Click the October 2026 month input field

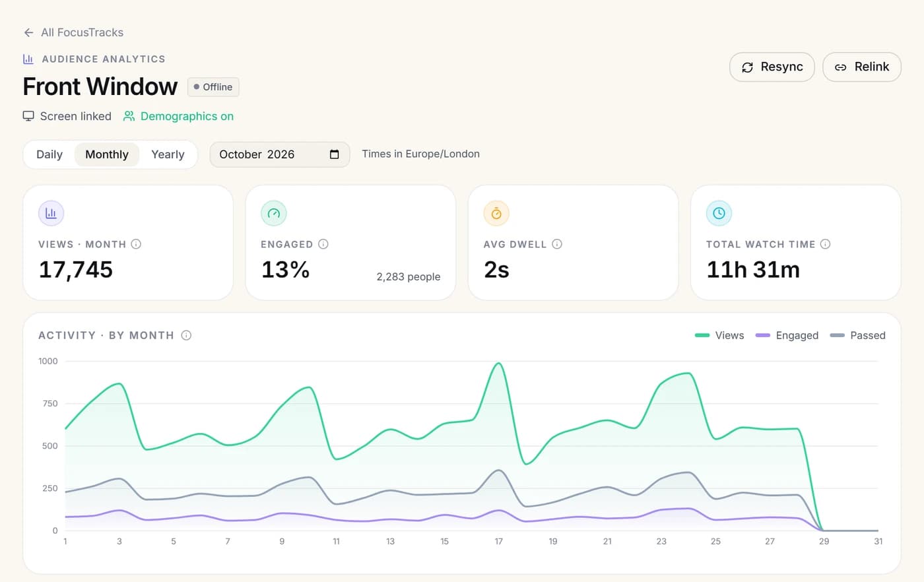click(x=280, y=154)
